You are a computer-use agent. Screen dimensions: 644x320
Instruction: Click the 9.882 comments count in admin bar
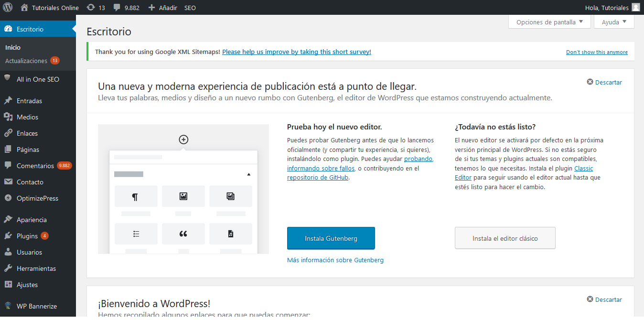pos(131,8)
